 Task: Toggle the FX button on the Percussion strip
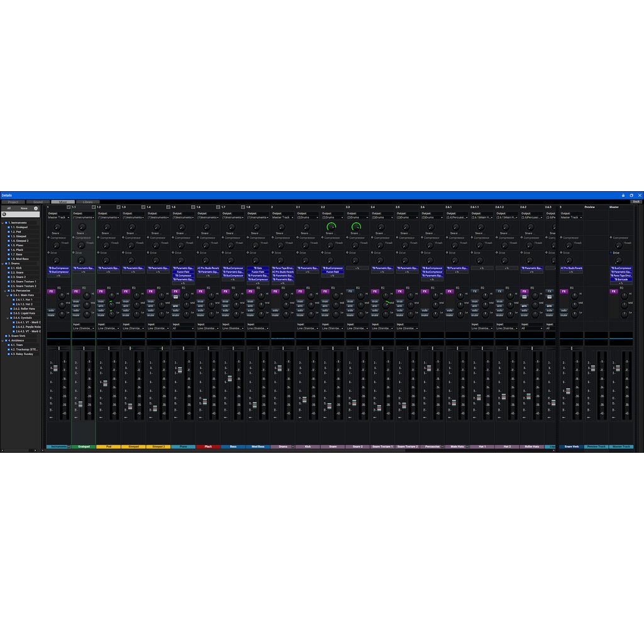(425, 291)
